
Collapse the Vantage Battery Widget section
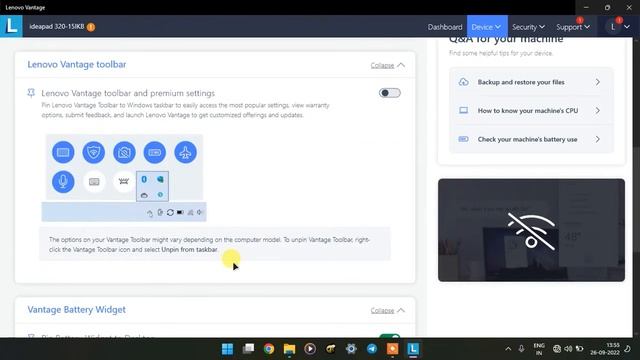[387, 311]
